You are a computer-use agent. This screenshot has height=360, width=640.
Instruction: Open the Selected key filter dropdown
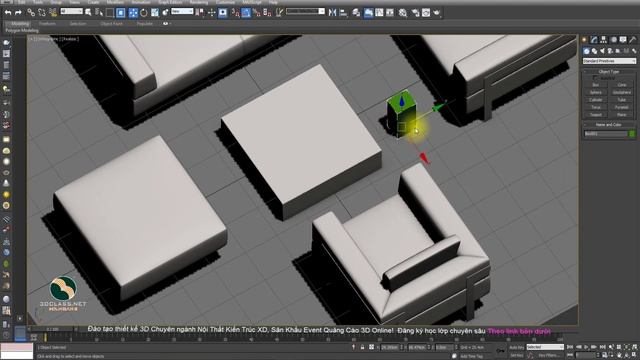[545, 347]
